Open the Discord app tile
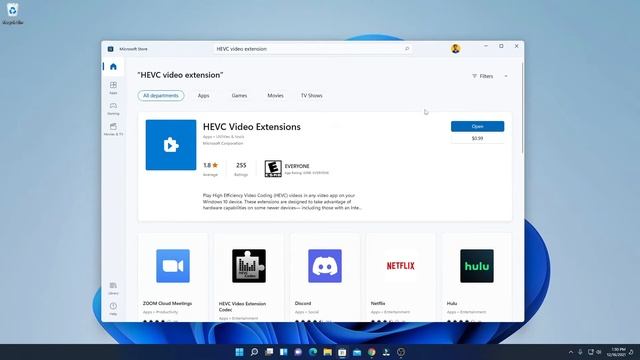640x360 pixels. tap(325, 278)
